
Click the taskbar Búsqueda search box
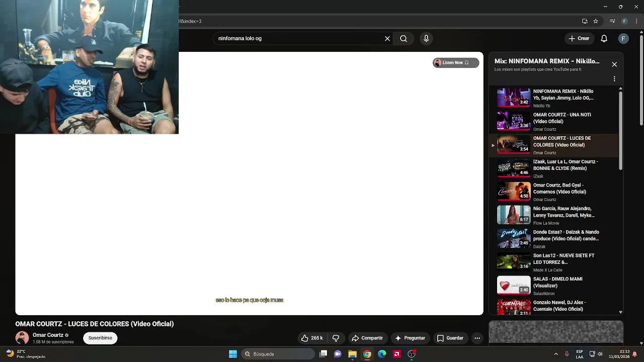tap(278, 354)
